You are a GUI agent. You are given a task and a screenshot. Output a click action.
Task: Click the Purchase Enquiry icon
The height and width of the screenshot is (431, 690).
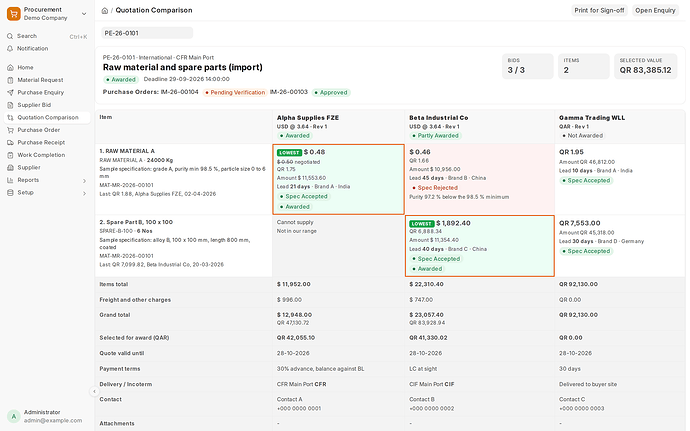[x=10, y=92]
